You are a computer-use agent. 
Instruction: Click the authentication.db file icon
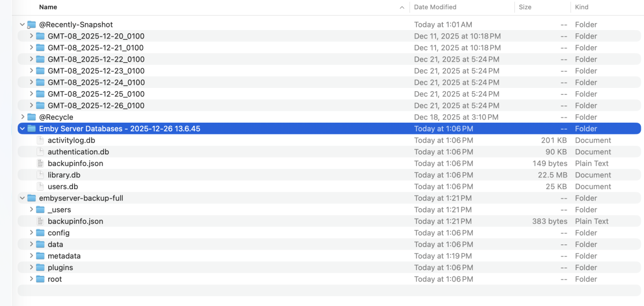pyautogui.click(x=40, y=152)
